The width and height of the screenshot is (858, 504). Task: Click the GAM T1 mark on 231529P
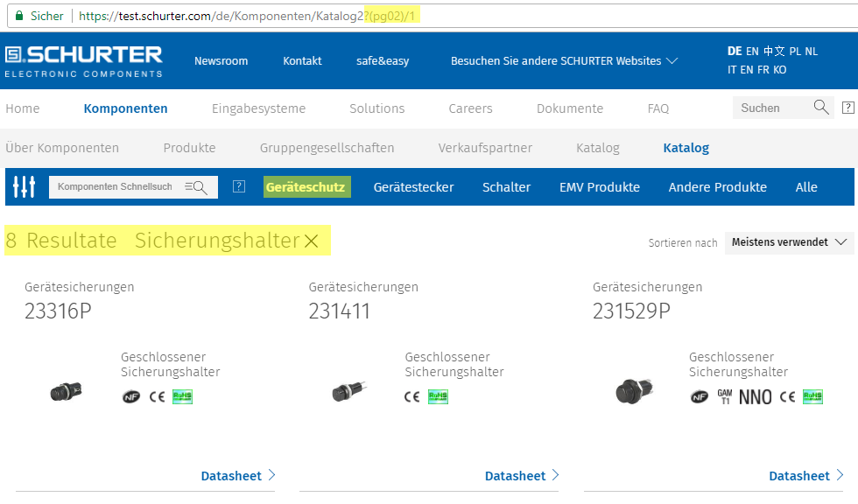[725, 397]
